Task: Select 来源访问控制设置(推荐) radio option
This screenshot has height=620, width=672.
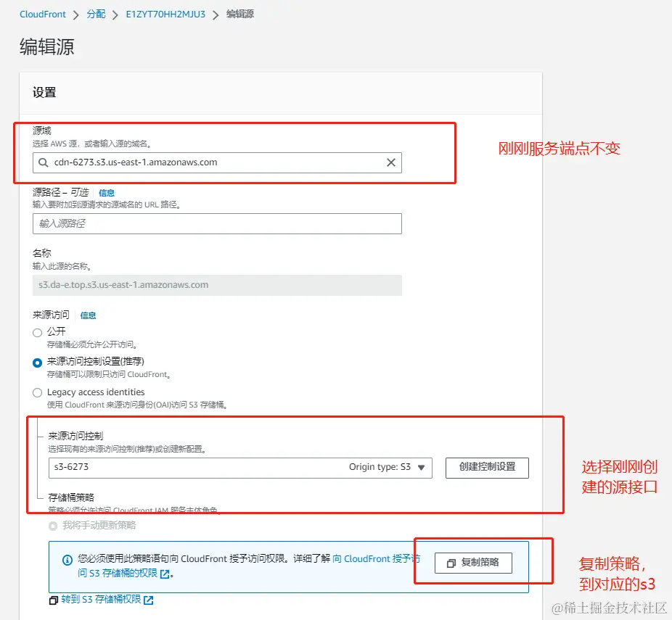Action: pyautogui.click(x=37, y=363)
